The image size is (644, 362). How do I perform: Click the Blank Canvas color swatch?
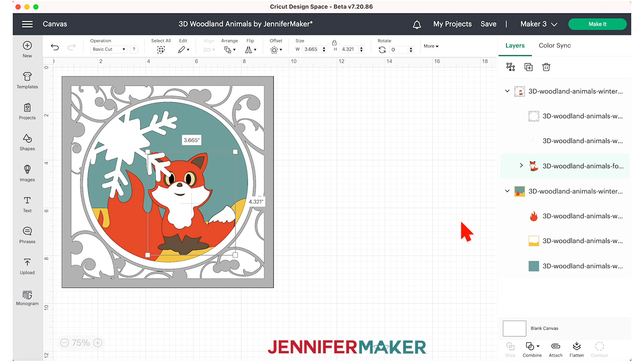coord(514,328)
